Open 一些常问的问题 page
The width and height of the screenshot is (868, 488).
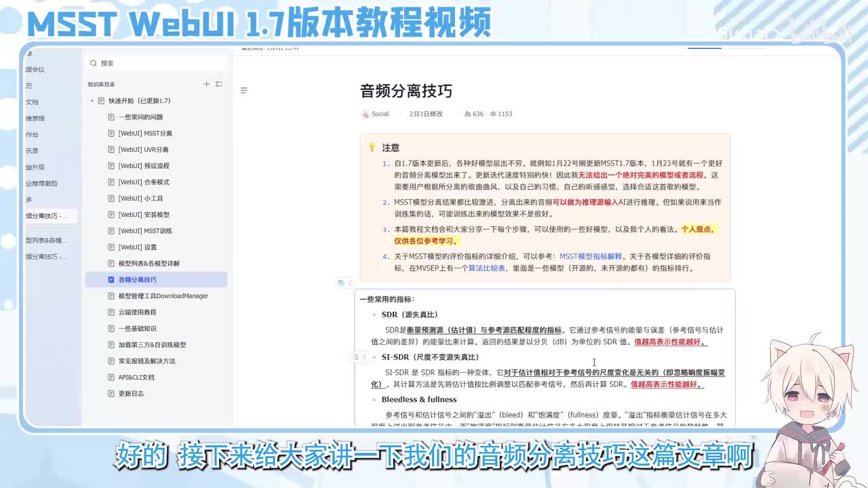click(x=140, y=117)
